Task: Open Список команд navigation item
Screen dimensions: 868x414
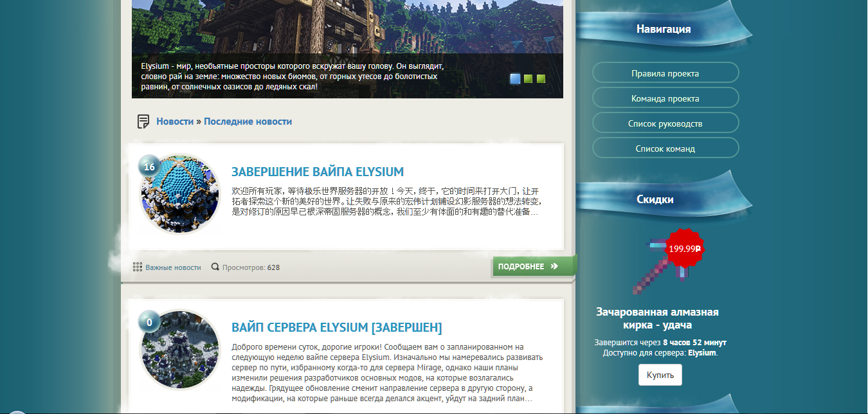Action: tap(665, 148)
